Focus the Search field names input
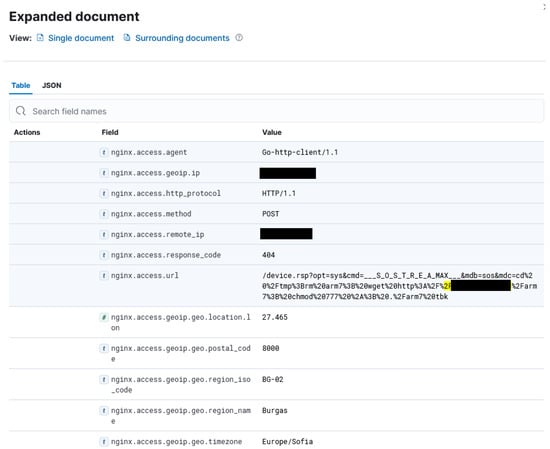550x449 pixels. pyautogui.click(x=276, y=111)
